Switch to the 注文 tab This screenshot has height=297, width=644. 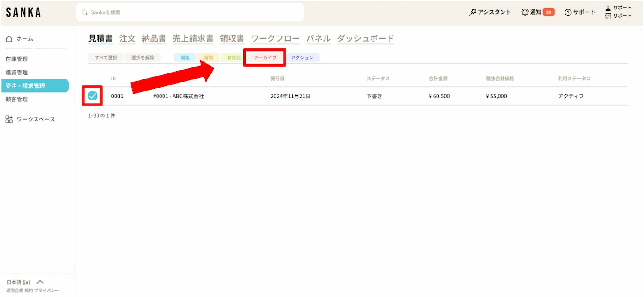point(127,39)
